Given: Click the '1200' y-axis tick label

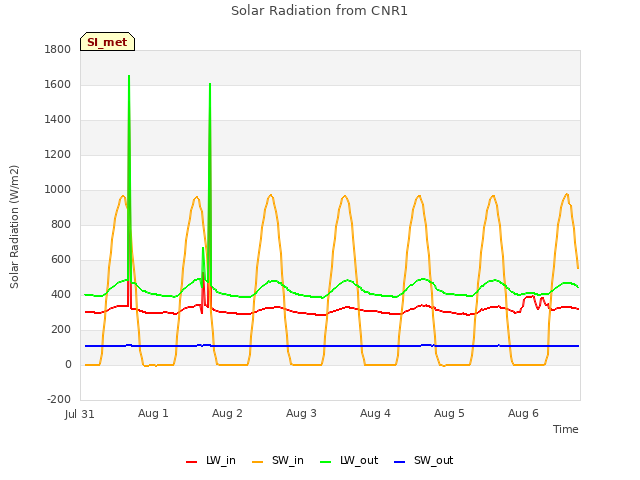Looking at the screenshot, I should pyautogui.click(x=58, y=155).
